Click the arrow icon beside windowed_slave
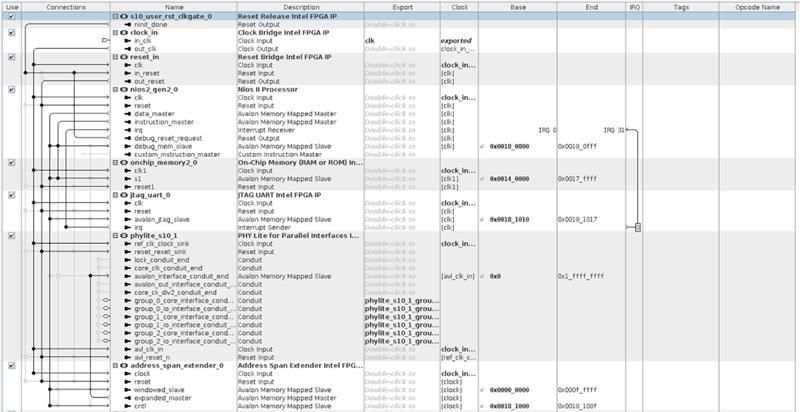Image resolution: width=800 pixels, height=412 pixels. [x=128, y=390]
